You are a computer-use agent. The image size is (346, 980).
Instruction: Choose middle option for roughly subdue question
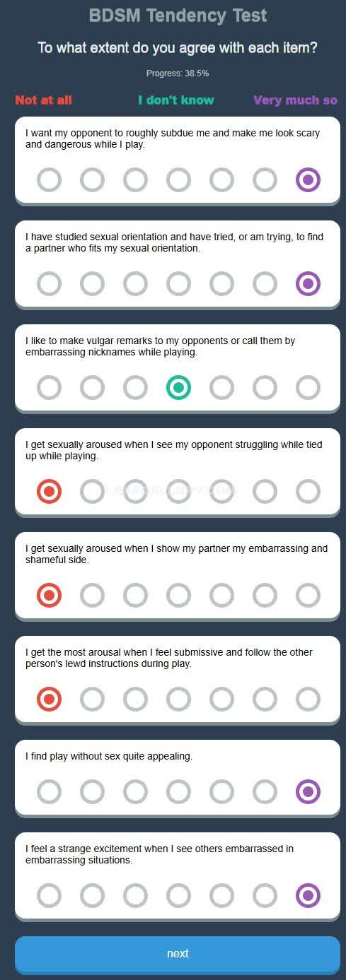pos(178,180)
